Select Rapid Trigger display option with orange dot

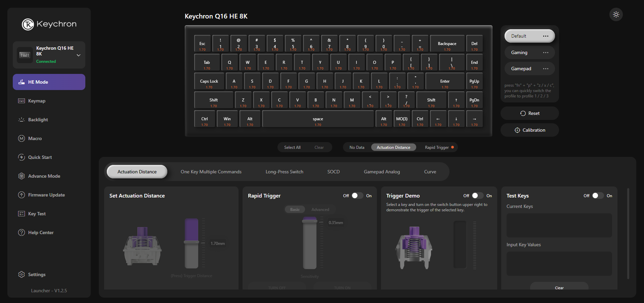pyautogui.click(x=439, y=147)
